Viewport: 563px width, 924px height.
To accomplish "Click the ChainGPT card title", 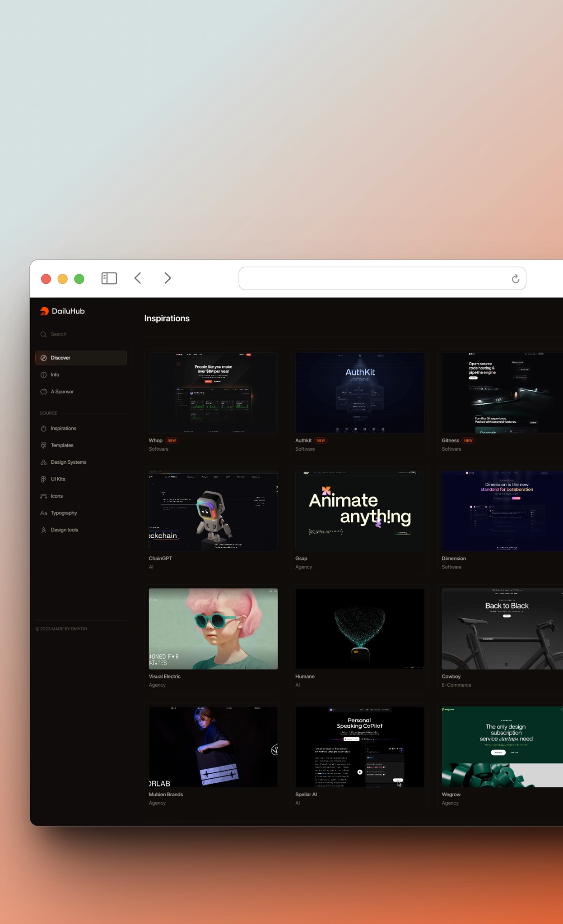I will coord(160,559).
